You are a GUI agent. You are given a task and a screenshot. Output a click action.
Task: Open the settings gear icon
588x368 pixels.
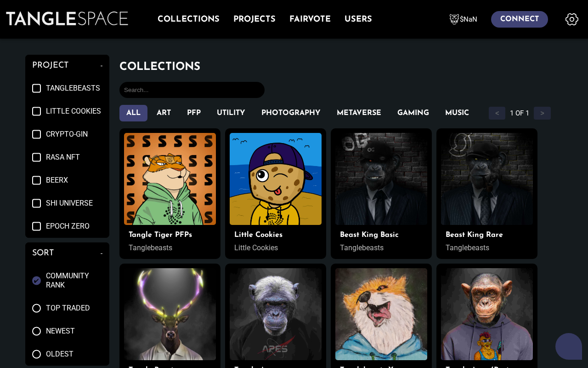pos(571,19)
